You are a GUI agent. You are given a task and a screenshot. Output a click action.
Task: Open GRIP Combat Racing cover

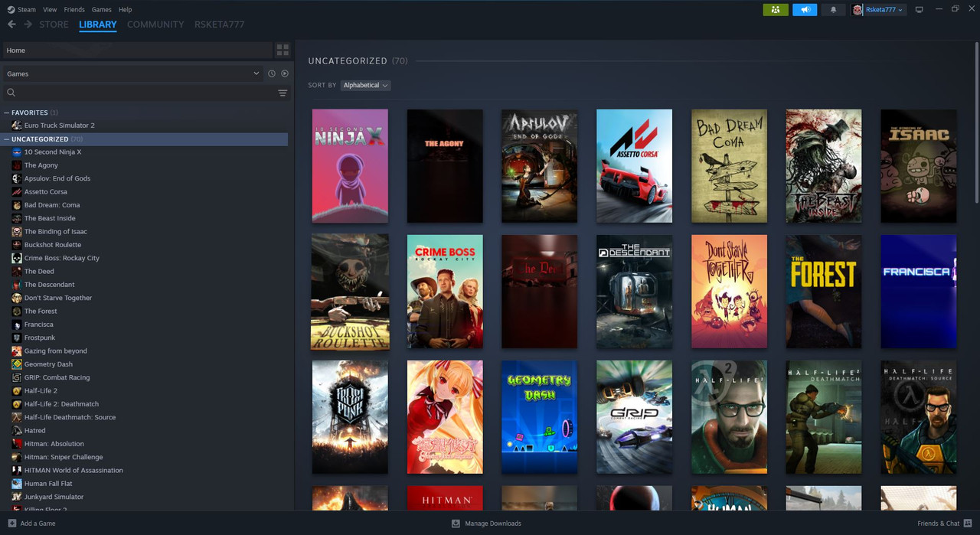[634, 417]
